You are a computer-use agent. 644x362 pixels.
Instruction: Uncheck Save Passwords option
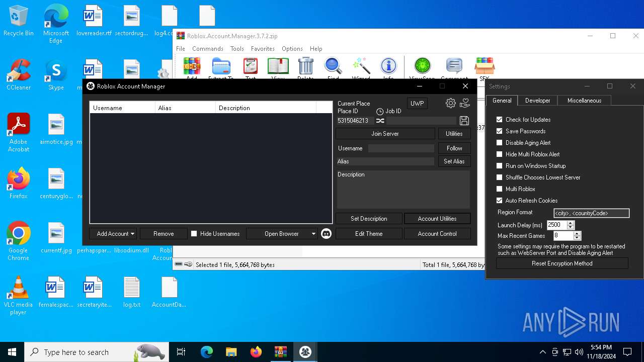click(x=500, y=131)
